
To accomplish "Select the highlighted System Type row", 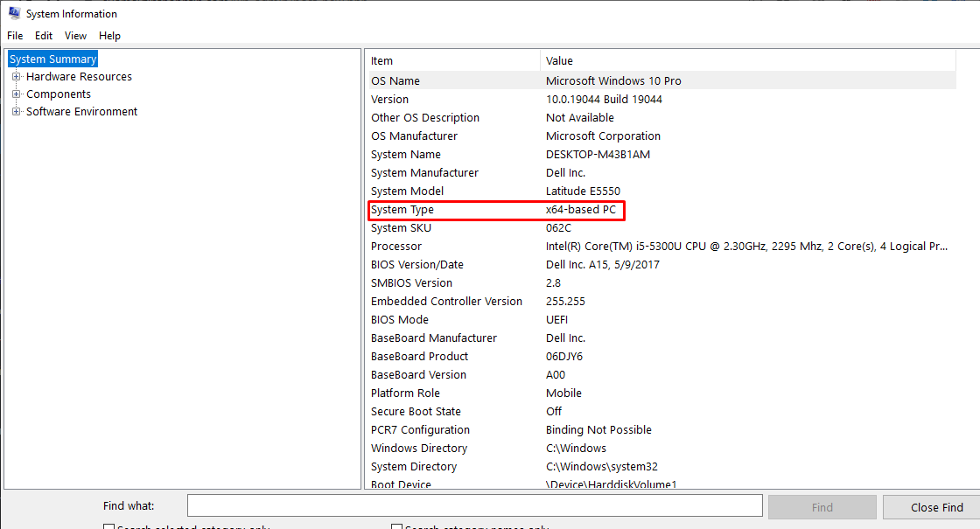I will point(402,210).
